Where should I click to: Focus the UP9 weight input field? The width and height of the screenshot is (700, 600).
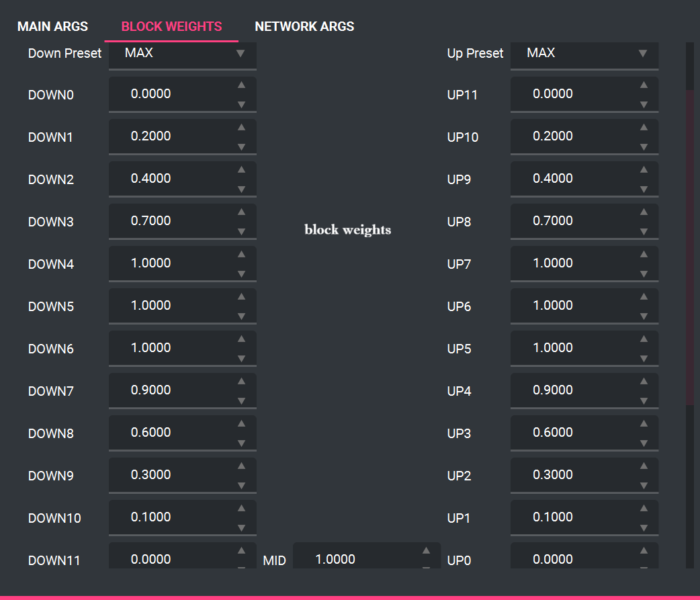[570, 179]
